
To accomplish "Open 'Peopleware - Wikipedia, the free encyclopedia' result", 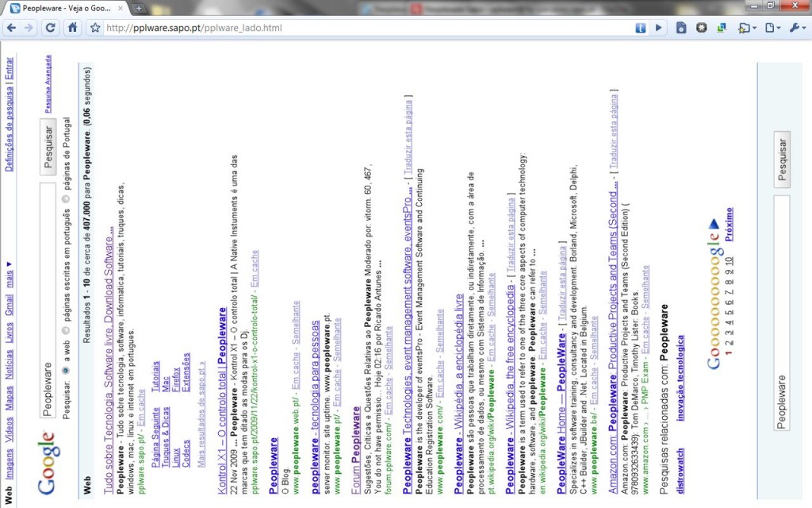I will 510,387.
